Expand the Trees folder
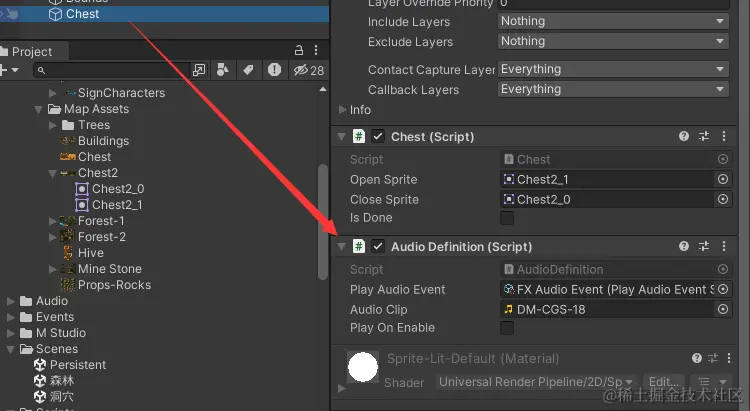This screenshot has height=411, width=750. (x=53, y=125)
